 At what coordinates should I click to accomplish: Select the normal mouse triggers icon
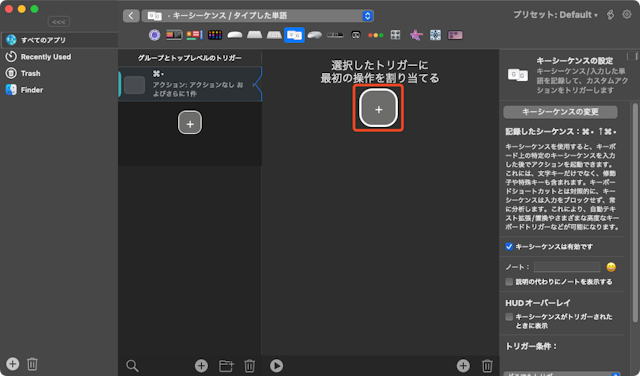coord(315,35)
